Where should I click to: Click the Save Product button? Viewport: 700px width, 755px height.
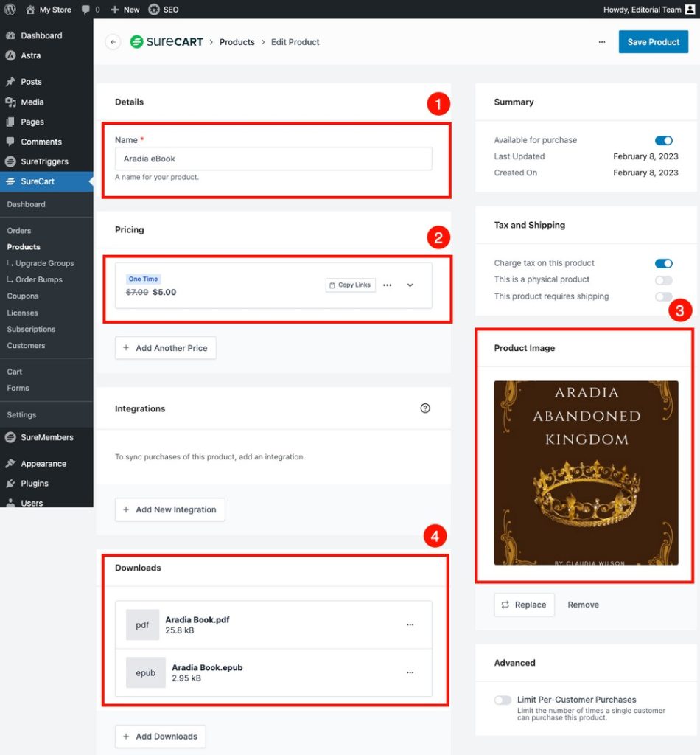[x=653, y=42]
